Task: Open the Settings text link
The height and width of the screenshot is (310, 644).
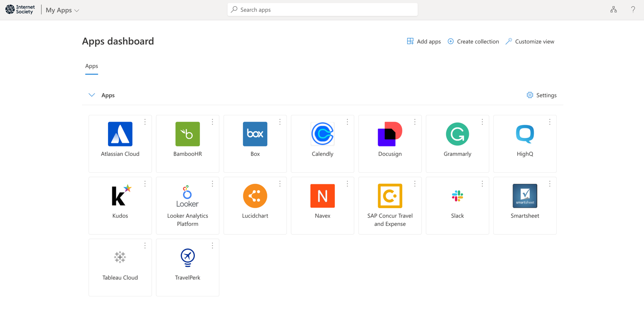Action: coord(546,95)
